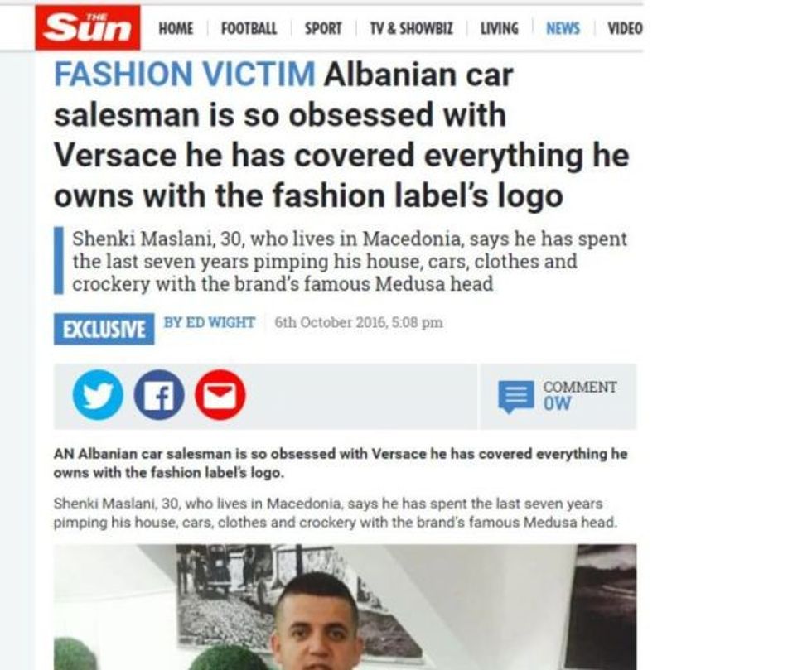Screen dimensions: 812x670
Task: Click the article headline text
Action: [341, 135]
